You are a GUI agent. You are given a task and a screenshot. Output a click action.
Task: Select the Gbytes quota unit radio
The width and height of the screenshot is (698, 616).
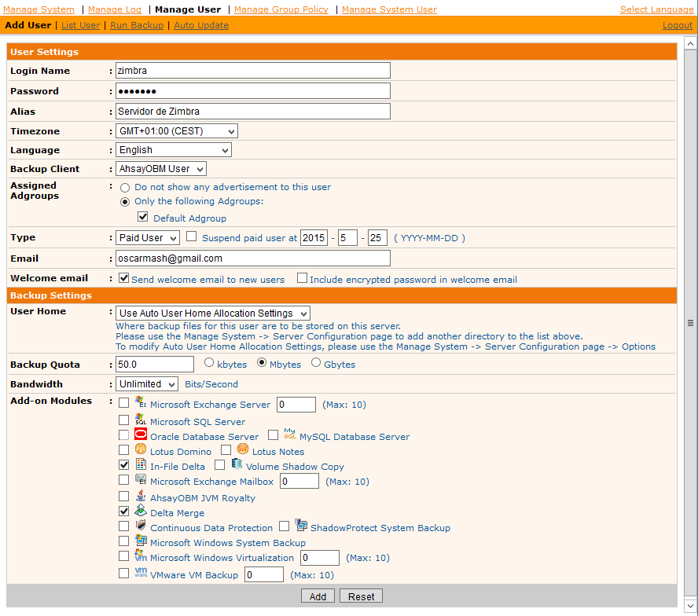pos(316,363)
